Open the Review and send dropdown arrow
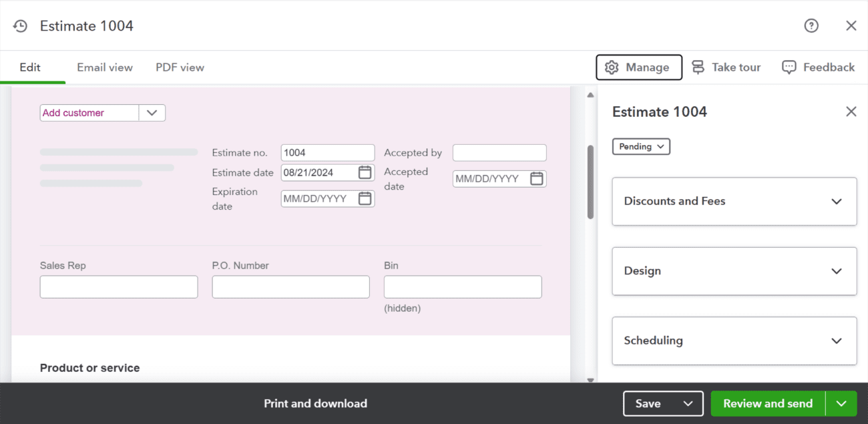 point(841,403)
